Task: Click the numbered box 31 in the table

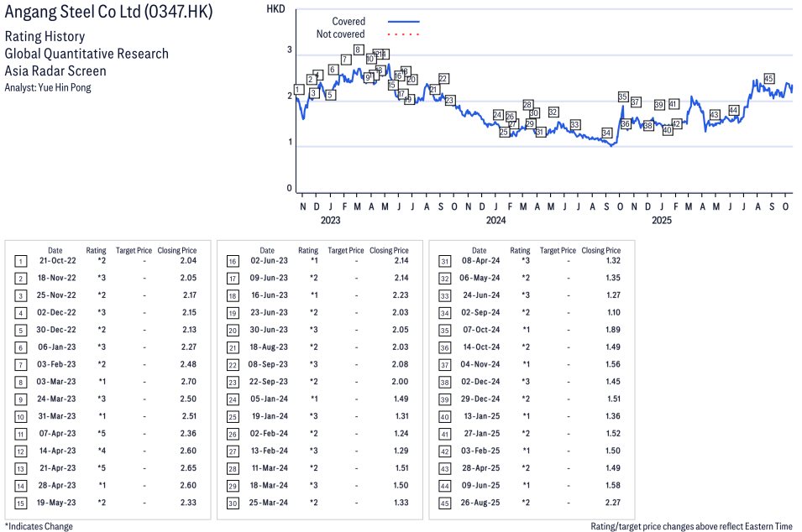Action: [444, 261]
